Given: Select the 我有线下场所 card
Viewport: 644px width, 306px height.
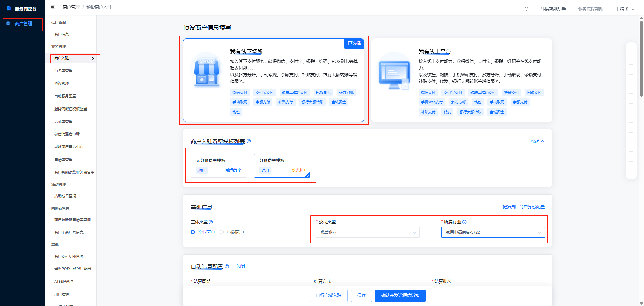Looking at the screenshot, I should pyautogui.click(x=274, y=80).
